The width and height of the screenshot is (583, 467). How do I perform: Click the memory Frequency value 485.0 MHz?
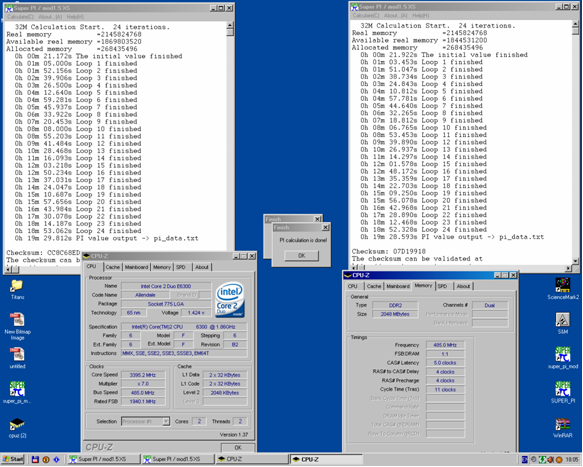pos(445,345)
